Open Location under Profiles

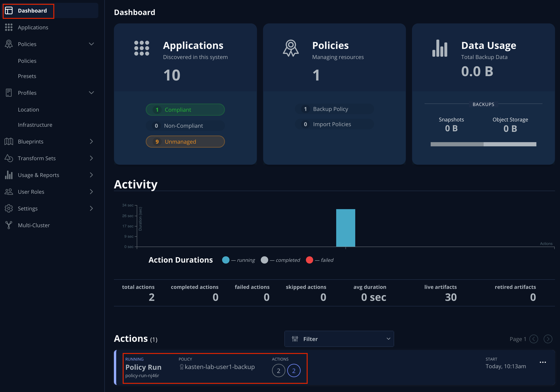(x=28, y=109)
